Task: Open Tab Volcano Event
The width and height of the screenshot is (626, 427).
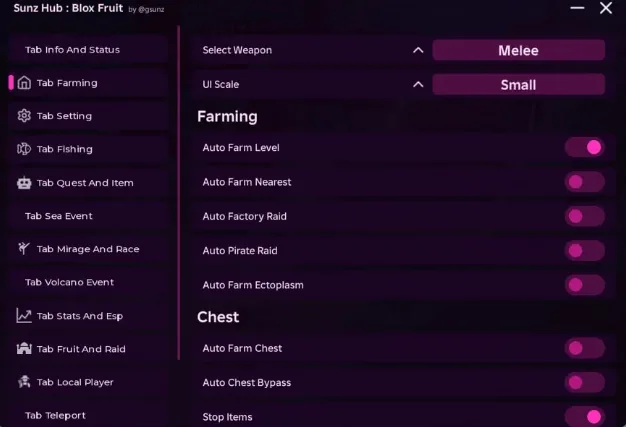Action: click(69, 282)
